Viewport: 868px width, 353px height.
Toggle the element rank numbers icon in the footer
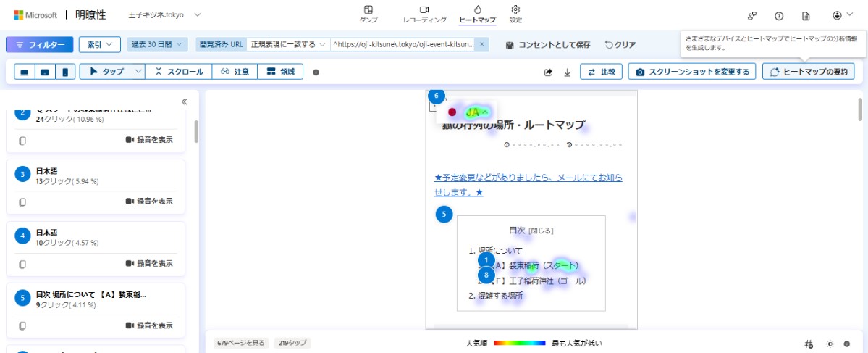pos(809,344)
